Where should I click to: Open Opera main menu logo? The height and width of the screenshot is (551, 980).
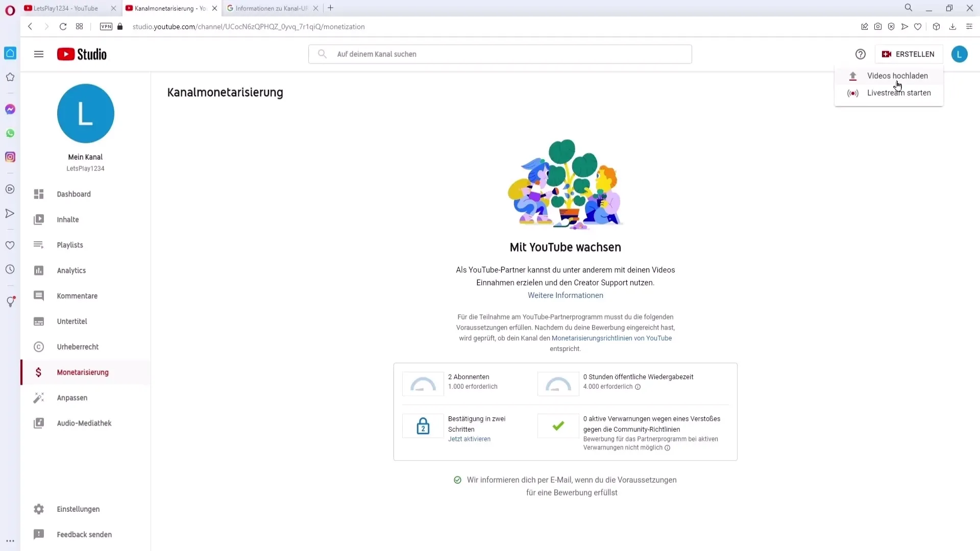click(x=10, y=10)
